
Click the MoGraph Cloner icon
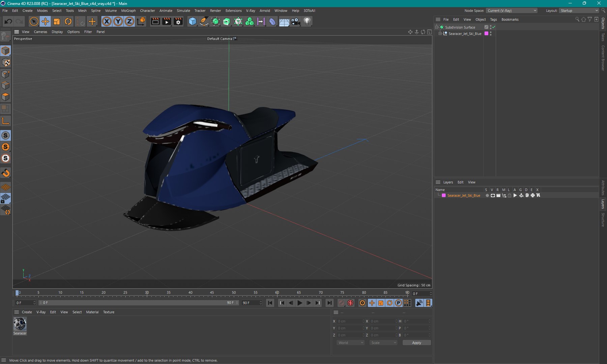tap(250, 22)
